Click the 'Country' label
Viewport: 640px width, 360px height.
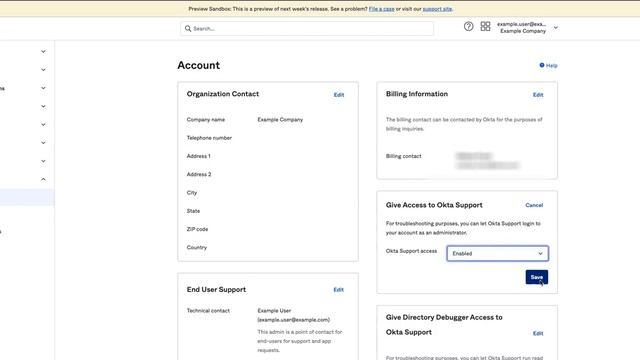tap(197, 247)
